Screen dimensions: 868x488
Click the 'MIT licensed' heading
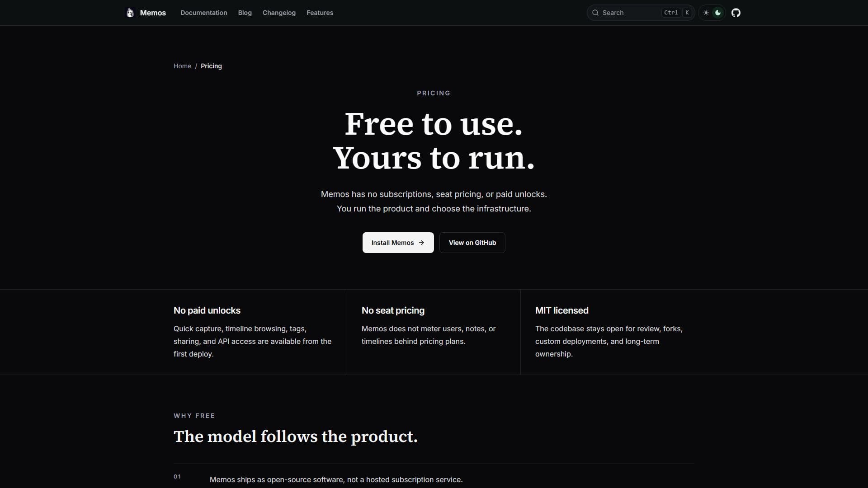(561, 310)
